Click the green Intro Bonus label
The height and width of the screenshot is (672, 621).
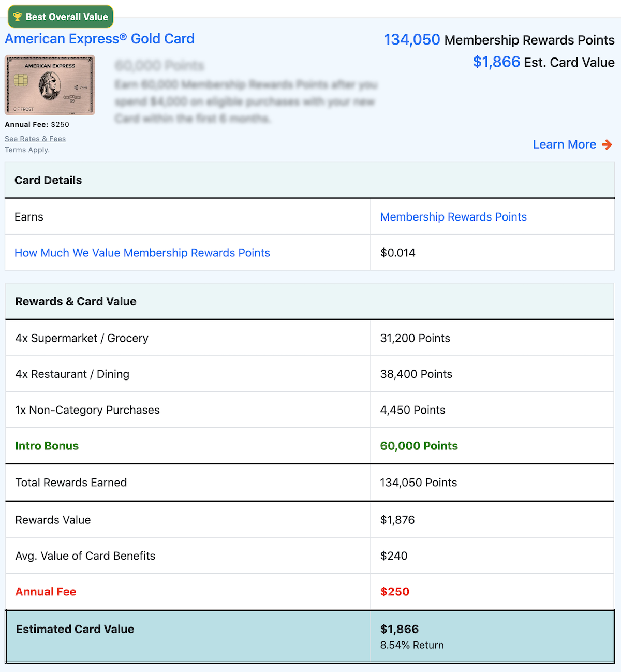[x=47, y=446]
